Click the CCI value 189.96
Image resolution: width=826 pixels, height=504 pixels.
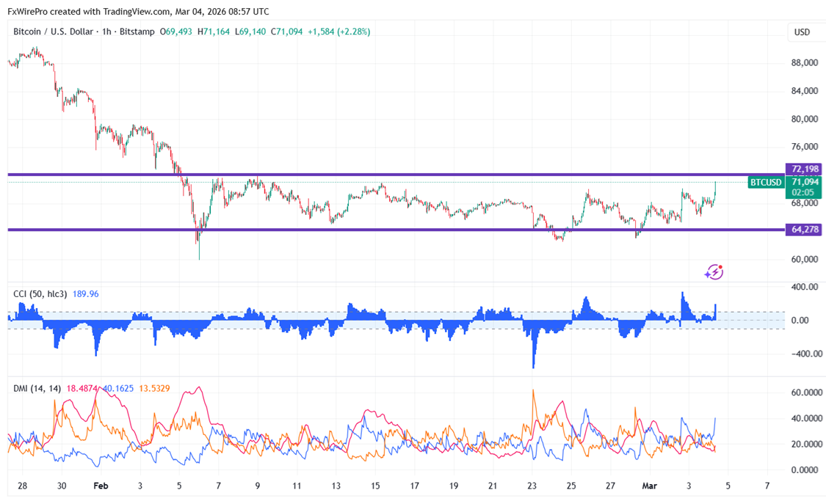[x=85, y=293]
